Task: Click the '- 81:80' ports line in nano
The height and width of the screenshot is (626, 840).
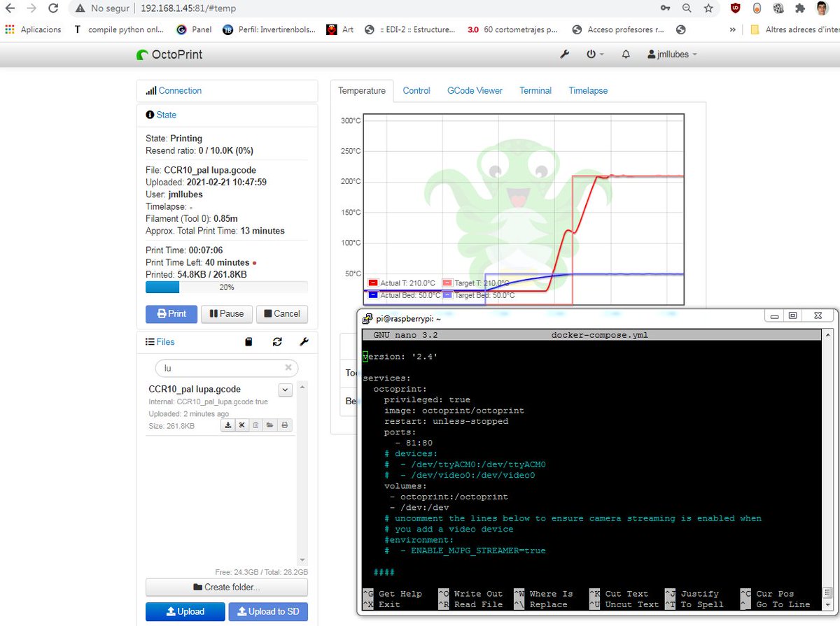Action: click(414, 443)
